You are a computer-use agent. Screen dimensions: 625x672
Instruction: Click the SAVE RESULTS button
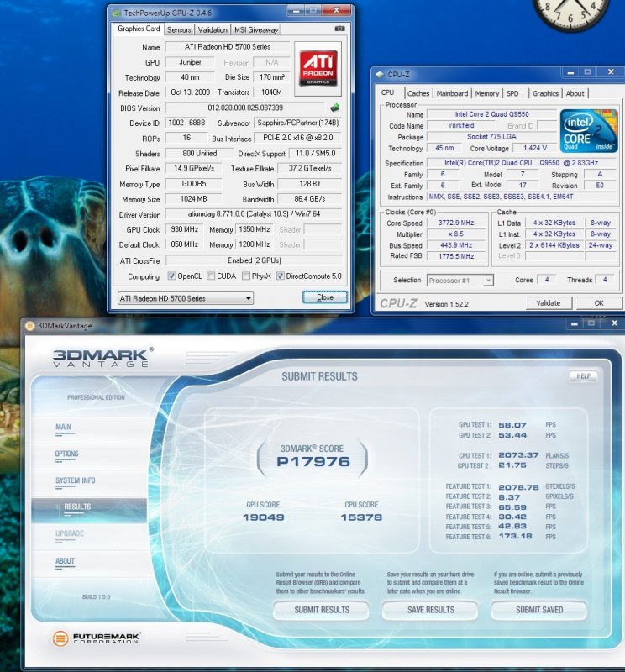pos(430,610)
